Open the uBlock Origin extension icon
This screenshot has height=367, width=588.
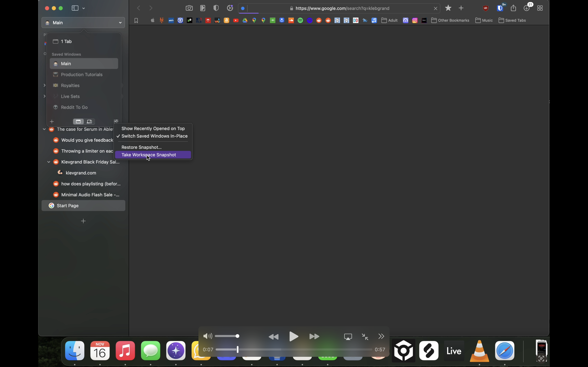[486, 8]
